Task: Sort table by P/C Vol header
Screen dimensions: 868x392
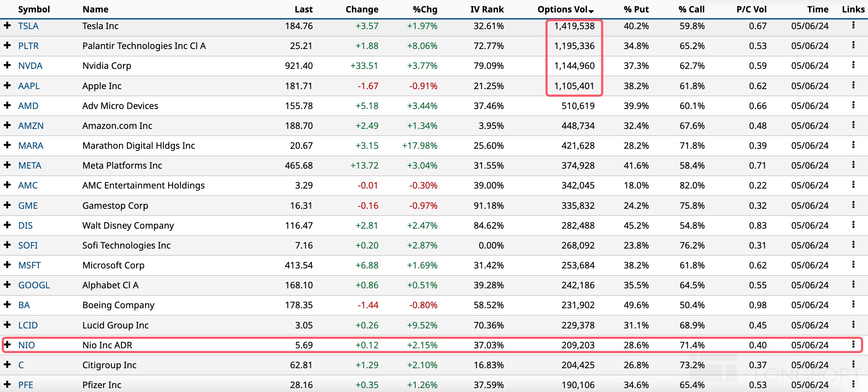Action: point(751,9)
